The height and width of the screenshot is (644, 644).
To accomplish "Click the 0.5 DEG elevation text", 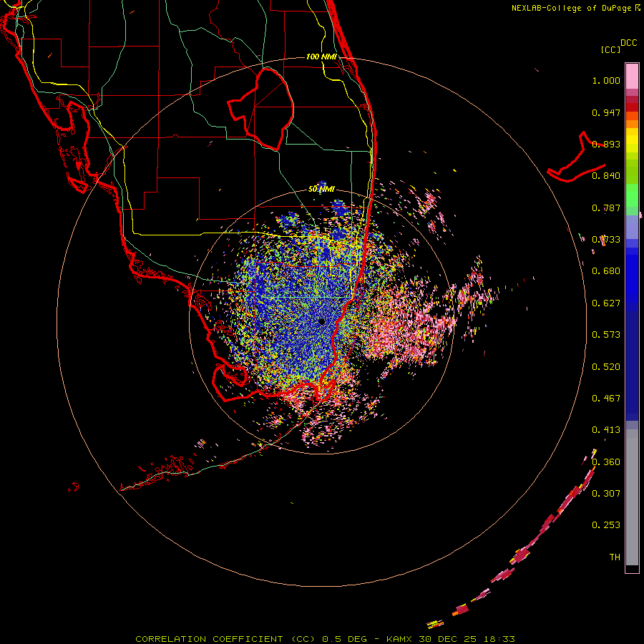I will point(346,639).
